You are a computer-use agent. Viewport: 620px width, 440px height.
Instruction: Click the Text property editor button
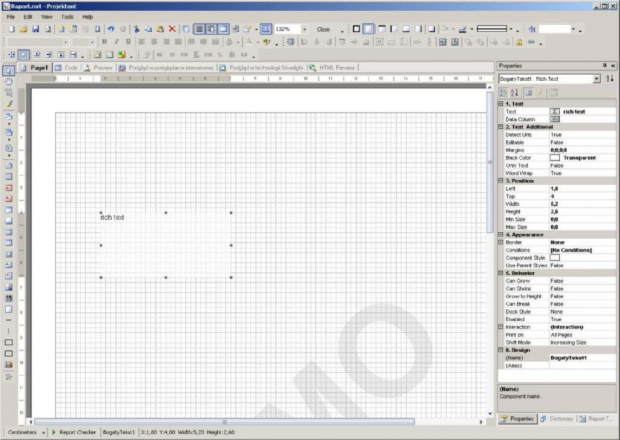point(555,111)
